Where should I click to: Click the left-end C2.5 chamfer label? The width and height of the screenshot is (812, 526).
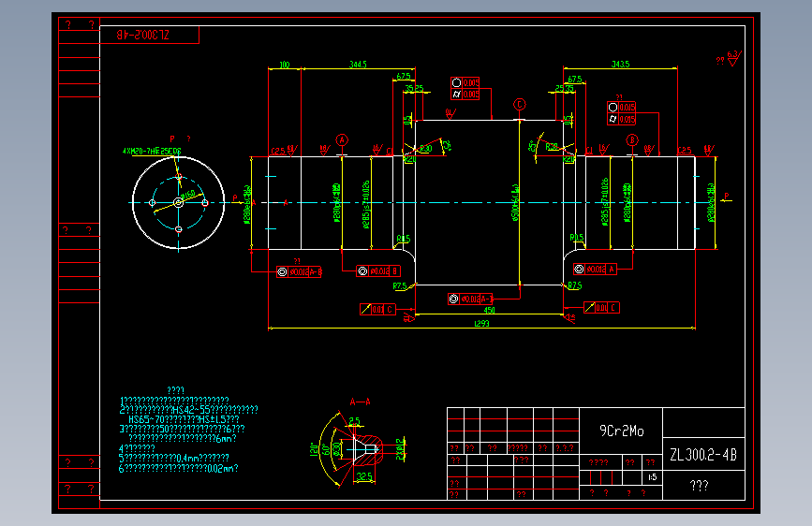coord(278,152)
